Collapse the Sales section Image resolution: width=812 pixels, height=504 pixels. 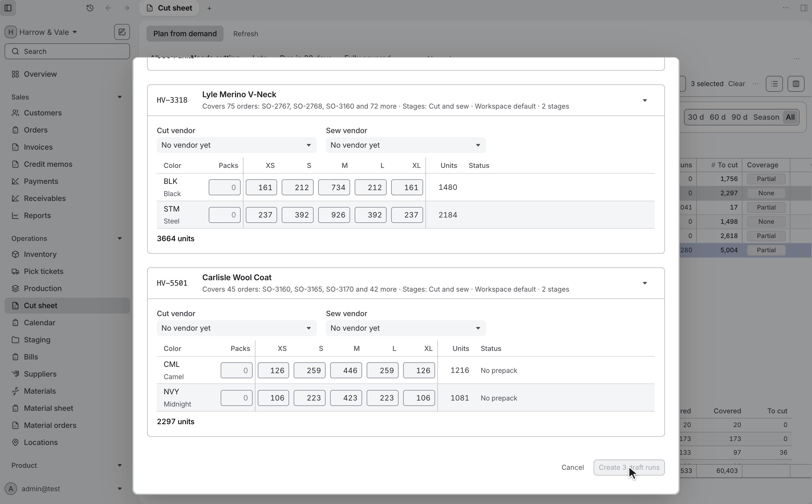point(120,97)
